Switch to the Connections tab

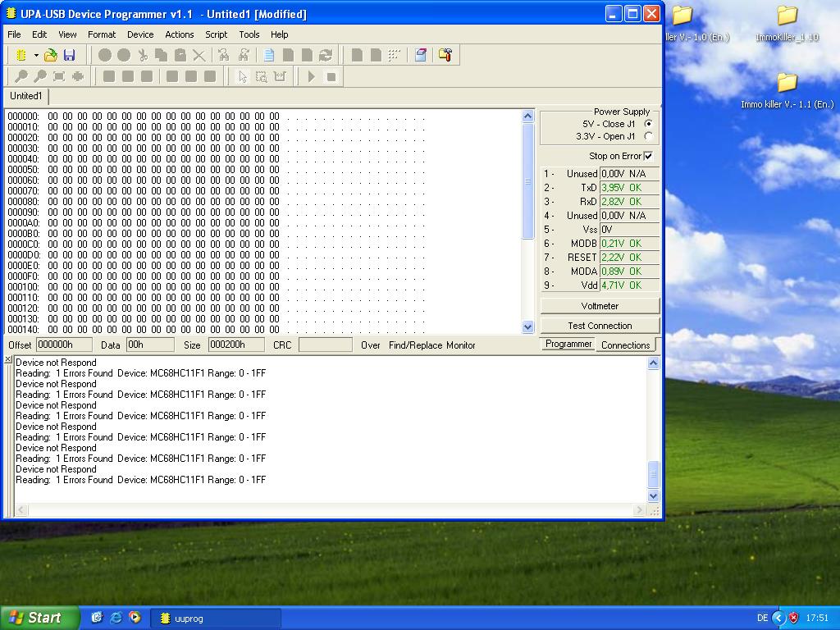pos(625,345)
